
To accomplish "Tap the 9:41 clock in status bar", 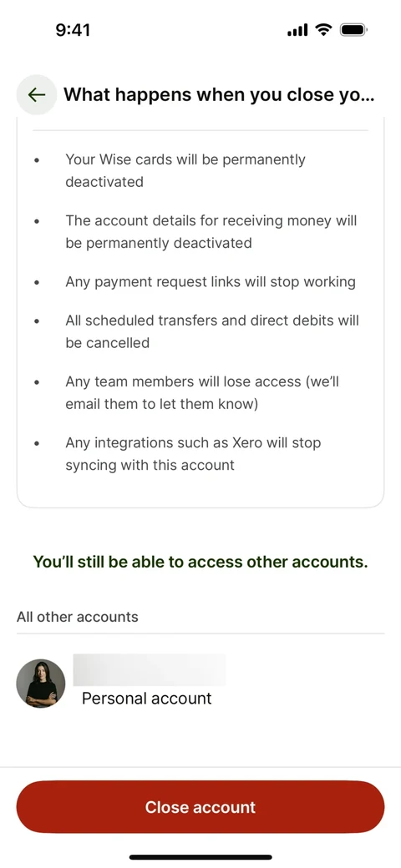I will pyautogui.click(x=74, y=30).
